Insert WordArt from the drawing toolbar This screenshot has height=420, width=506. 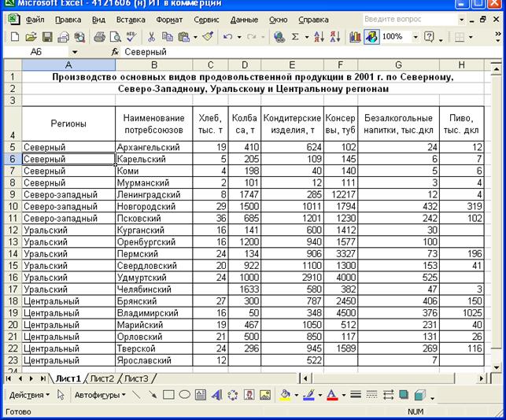pyautogui.click(x=215, y=395)
